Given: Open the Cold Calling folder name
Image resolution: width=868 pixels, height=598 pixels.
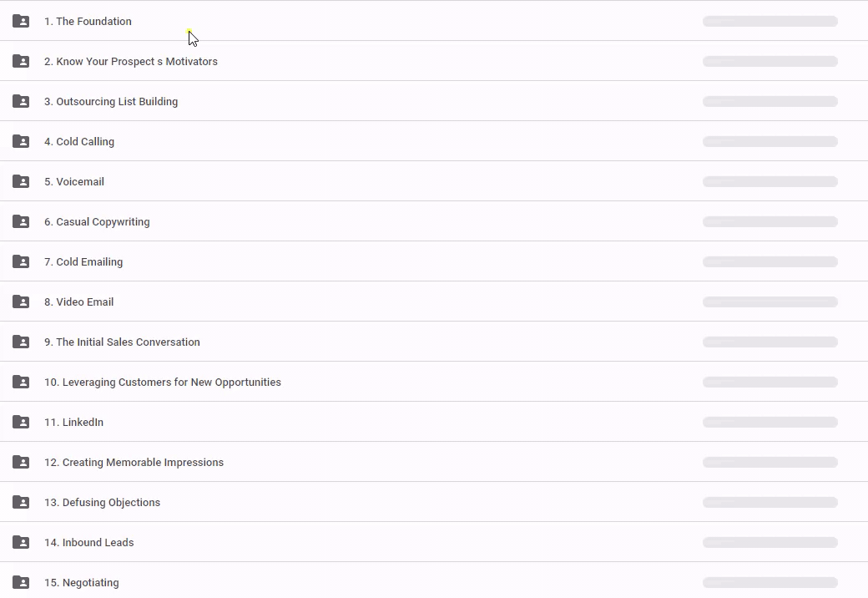Looking at the screenshot, I should [79, 142].
